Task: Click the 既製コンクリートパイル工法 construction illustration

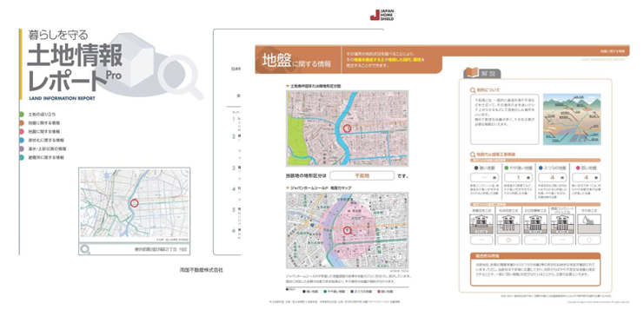Action: click(x=562, y=224)
